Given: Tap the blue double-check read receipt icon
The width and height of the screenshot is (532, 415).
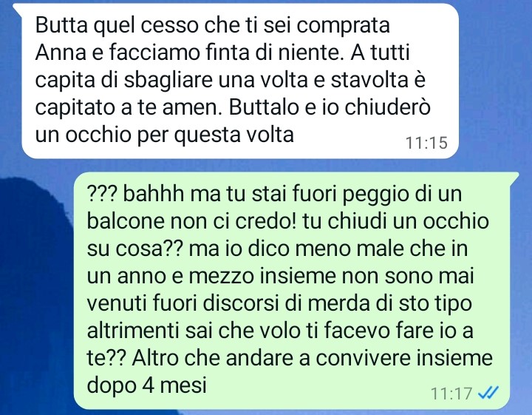Looking at the screenshot, I should point(488,394).
